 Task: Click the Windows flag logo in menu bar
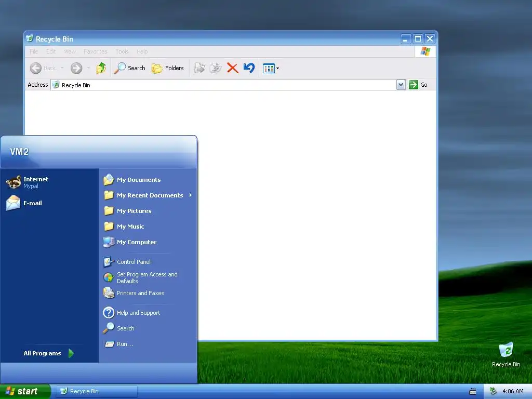coord(425,51)
